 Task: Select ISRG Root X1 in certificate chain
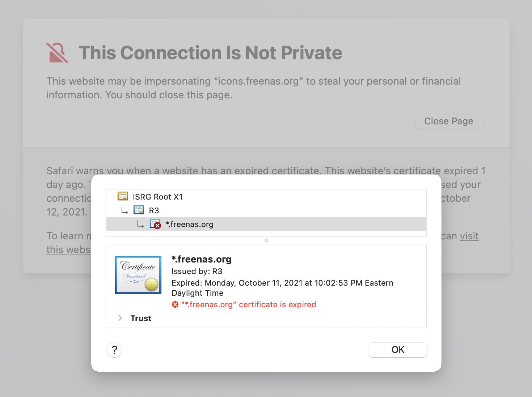pyautogui.click(x=266, y=196)
